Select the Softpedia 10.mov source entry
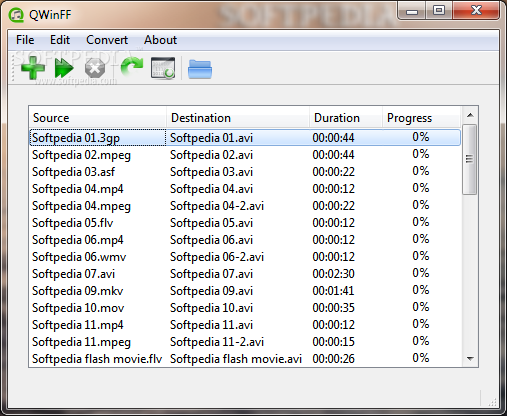Image resolution: width=507 pixels, height=416 pixels. [x=78, y=308]
